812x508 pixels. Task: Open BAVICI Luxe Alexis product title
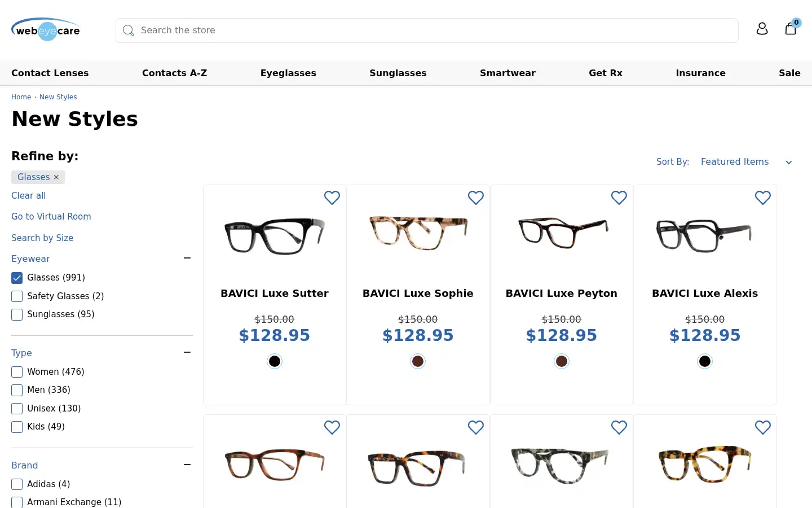click(705, 294)
